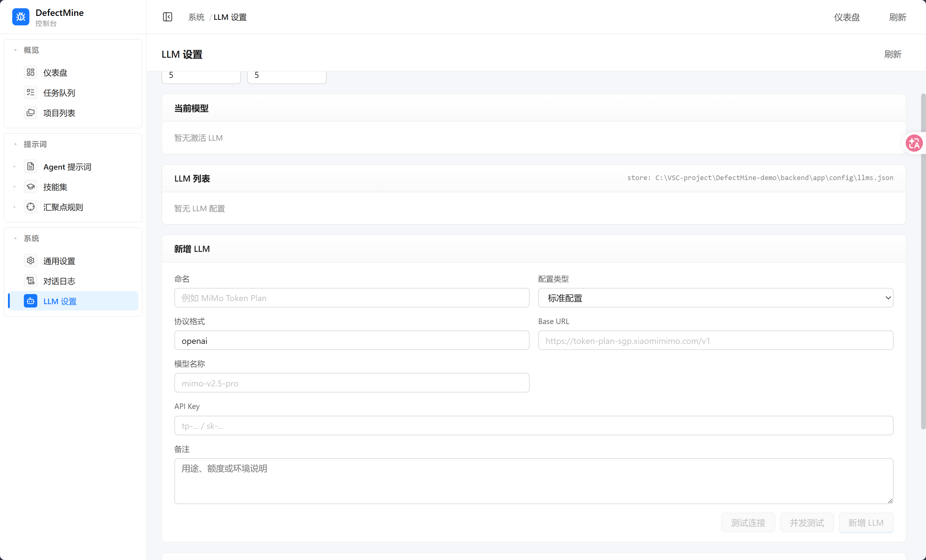Open the 配置类型 标准配置 dropdown

716,298
